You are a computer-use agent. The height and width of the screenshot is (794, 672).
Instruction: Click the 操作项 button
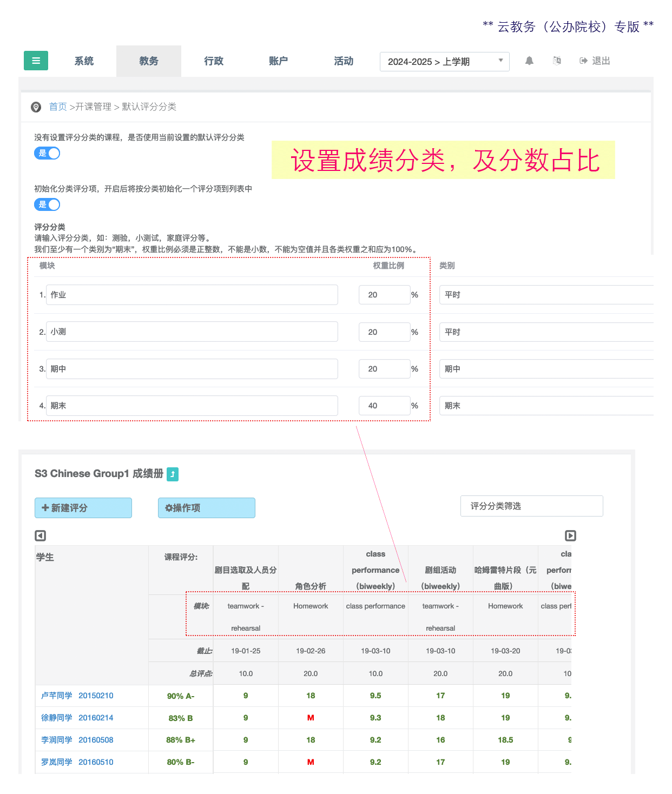click(207, 508)
